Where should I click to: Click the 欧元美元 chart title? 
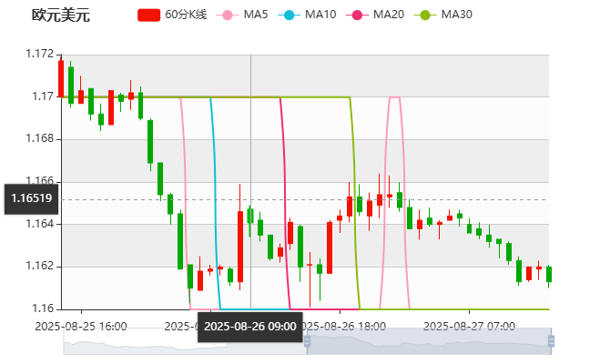[x=60, y=15]
